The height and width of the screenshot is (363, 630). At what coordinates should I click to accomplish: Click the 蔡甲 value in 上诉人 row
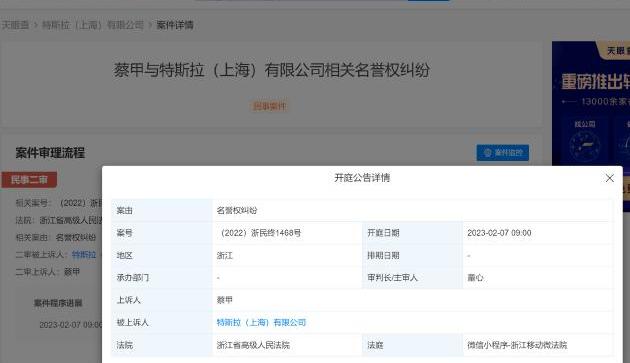click(225, 300)
